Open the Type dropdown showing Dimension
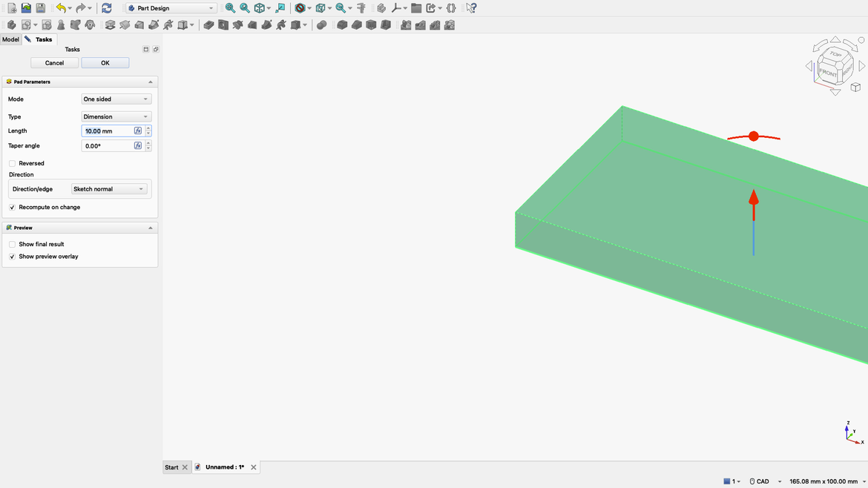The height and width of the screenshot is (488, 868). click(116, 116)
